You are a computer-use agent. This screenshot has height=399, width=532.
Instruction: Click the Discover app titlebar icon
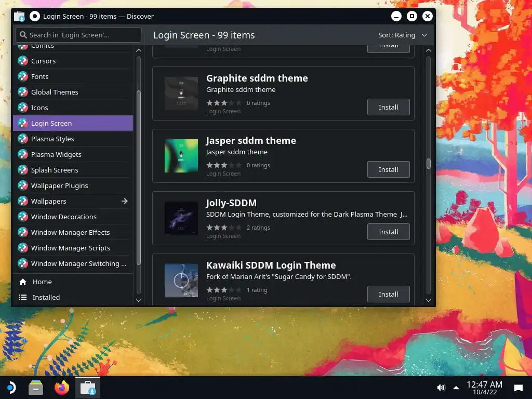tap(20, 16)
